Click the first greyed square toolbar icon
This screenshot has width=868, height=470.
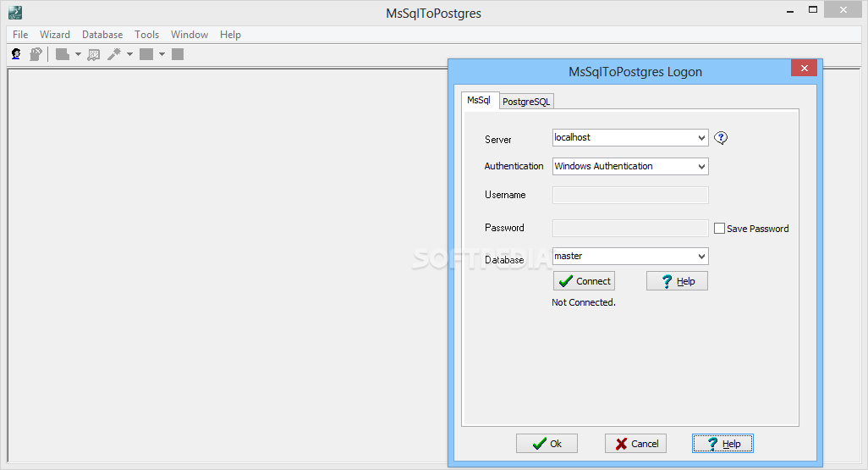[146, 54]
